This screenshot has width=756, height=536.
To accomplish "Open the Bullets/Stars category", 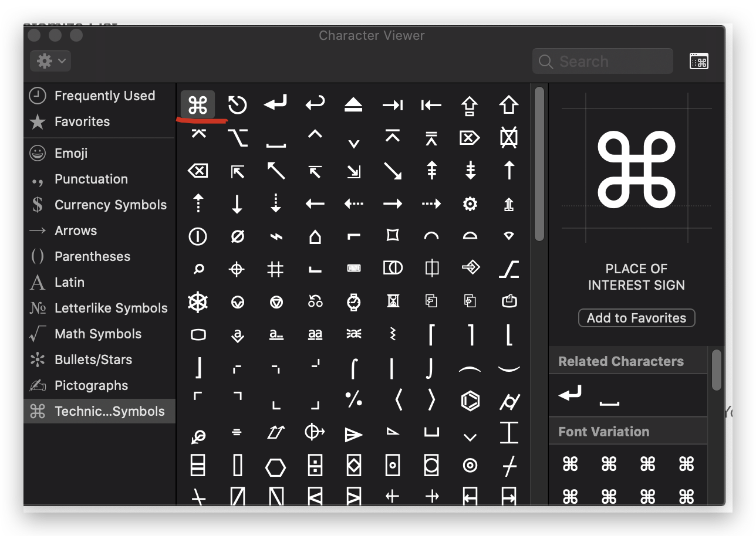I will 99,359.
